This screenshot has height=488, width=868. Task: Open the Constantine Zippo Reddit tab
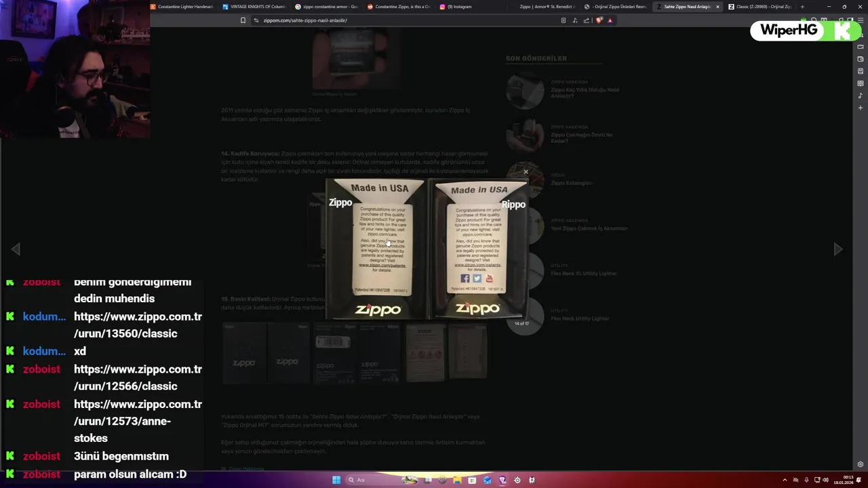(x=399, y=7)
